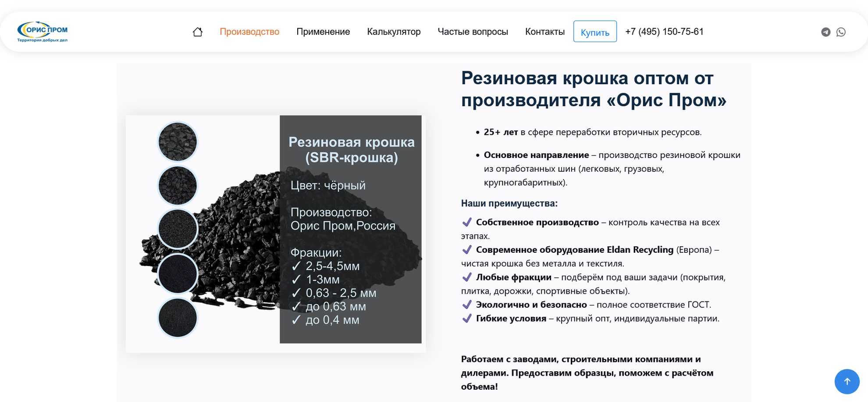Click the Резиновая крошка оптом heading
Screen dimensions: 868x402
[594, 89]
